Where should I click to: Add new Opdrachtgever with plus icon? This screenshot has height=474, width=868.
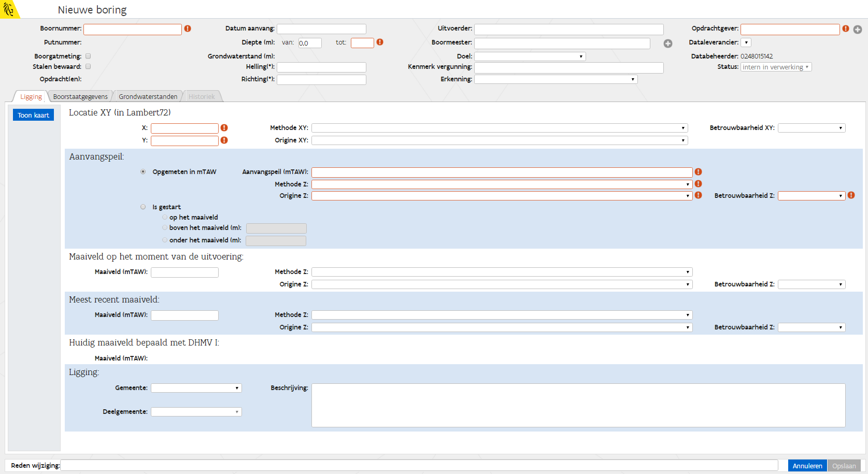[x=858, y=30]
